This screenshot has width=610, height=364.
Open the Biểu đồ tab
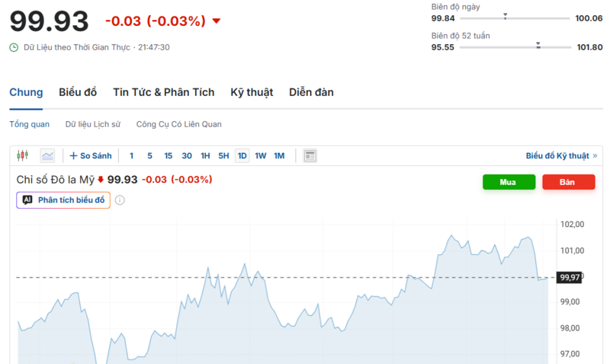(x=78, y=92)
